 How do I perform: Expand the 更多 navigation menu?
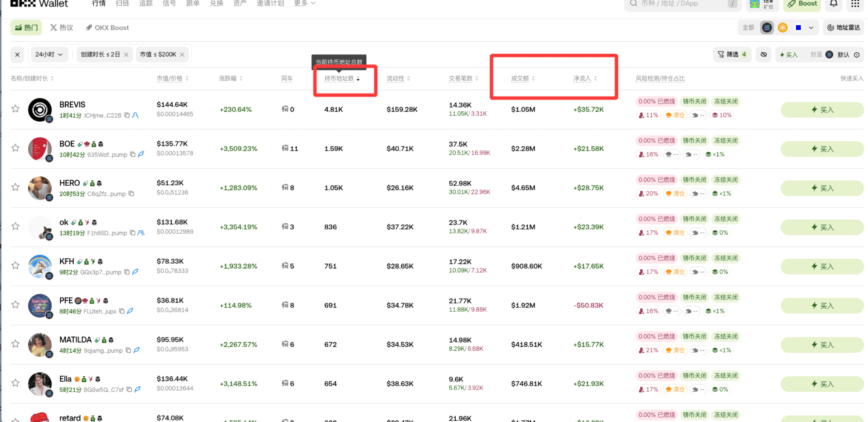pos(304,3)
